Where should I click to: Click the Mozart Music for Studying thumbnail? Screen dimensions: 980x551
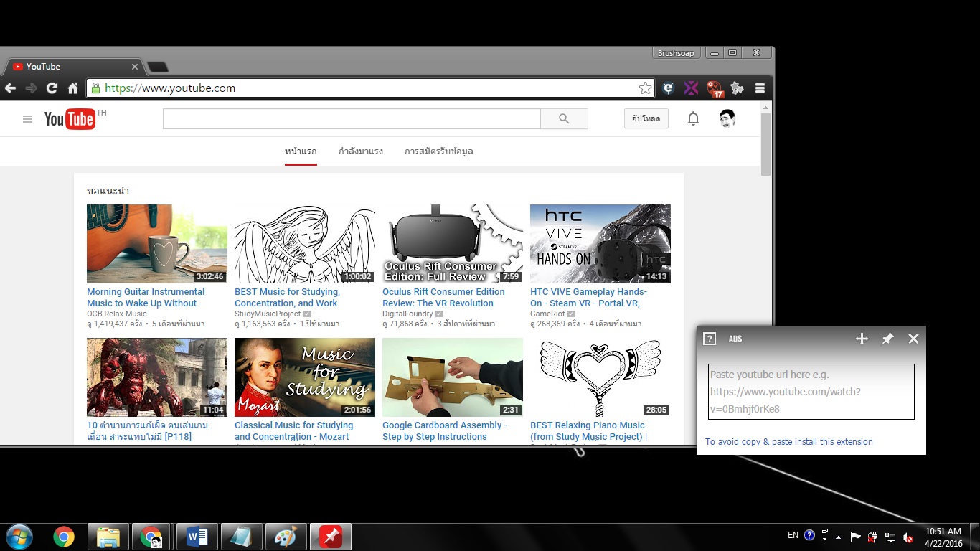(x=305, y=377)
